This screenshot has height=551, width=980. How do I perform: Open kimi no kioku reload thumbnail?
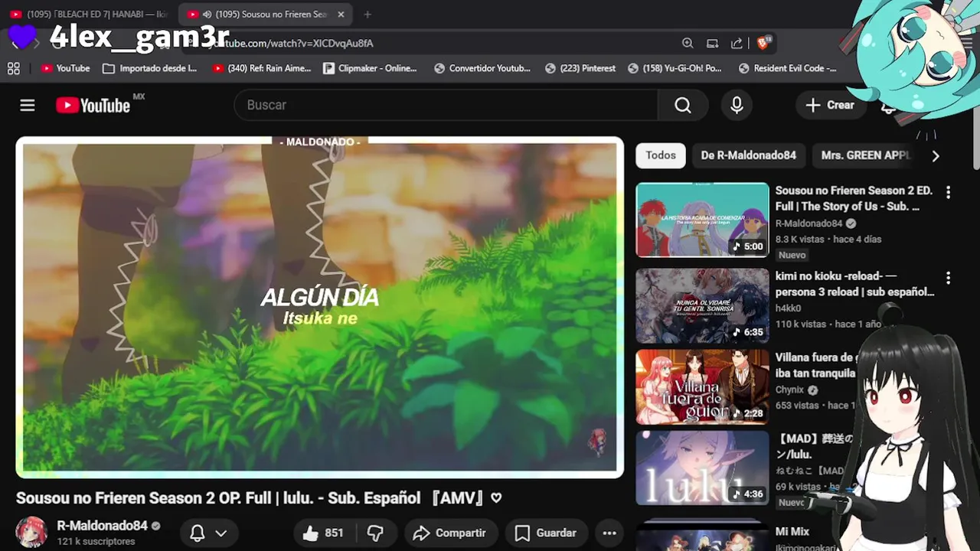[702, 305]
